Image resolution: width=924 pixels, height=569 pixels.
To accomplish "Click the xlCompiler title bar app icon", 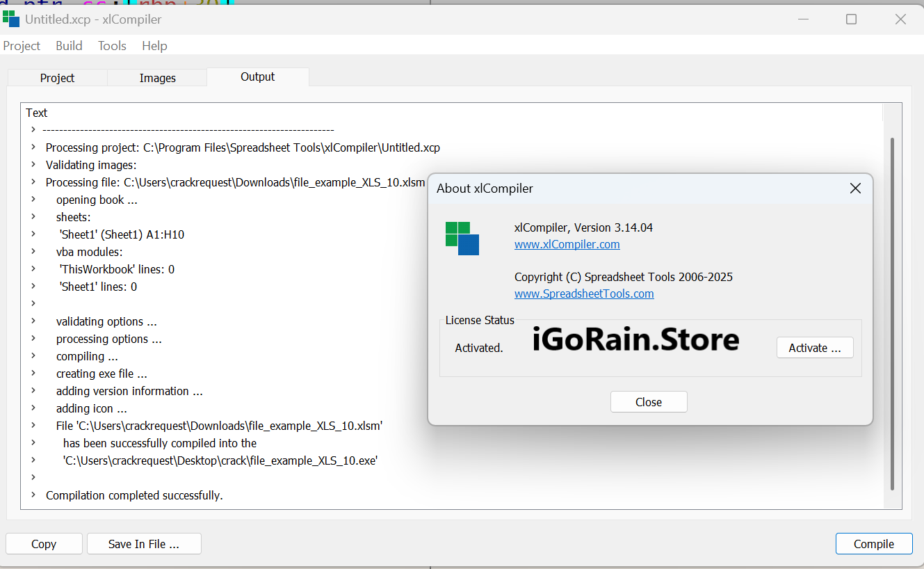I will coord(11,19).
